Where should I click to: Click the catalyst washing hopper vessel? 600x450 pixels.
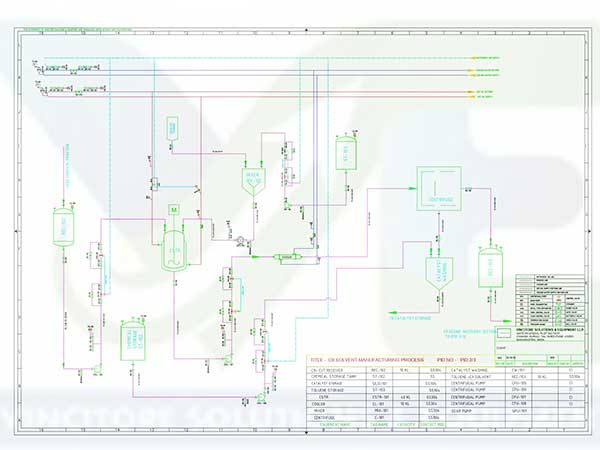pyautogui.click(x=439, y=273)
